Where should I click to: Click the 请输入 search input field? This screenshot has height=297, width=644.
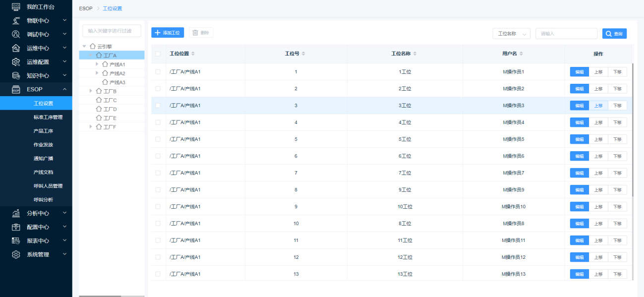click(x=566, y=33)
